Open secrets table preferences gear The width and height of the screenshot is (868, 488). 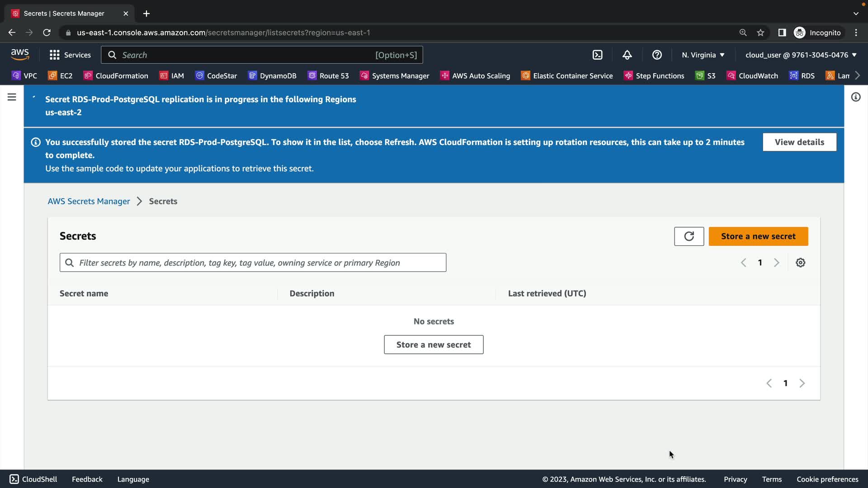pyautogui.click(x=800, y=263)
